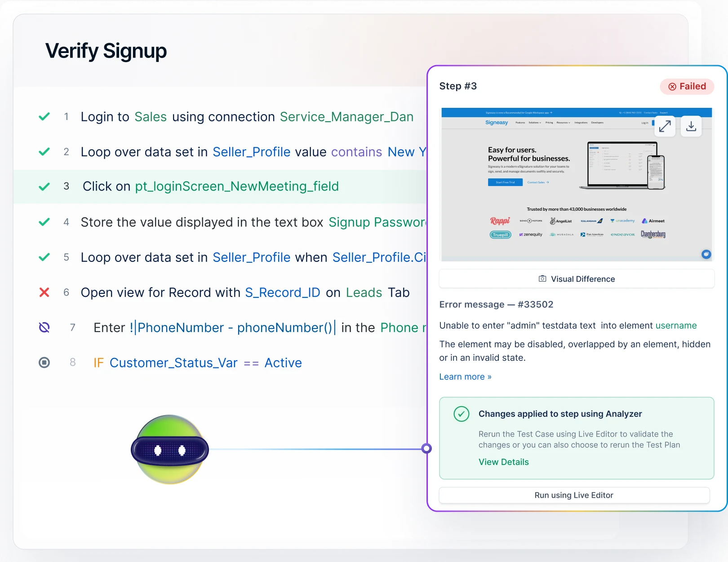Open the chat bubble on the screenshot preview
This screenshot has height=562, width=728.
[x=706, y=254]
